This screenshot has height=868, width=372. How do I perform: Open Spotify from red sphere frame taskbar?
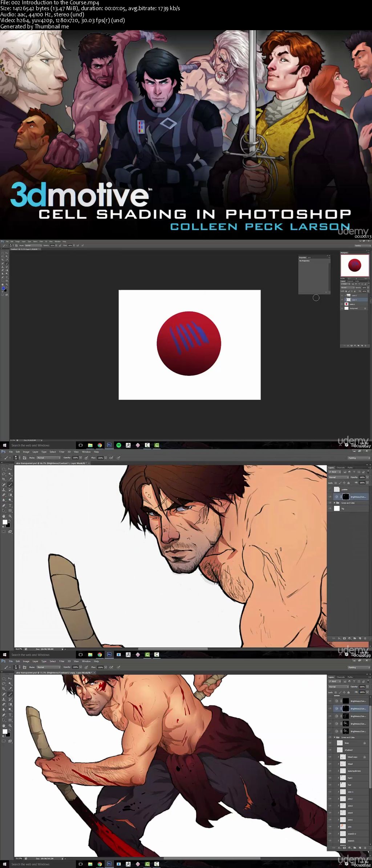(119, 445)
